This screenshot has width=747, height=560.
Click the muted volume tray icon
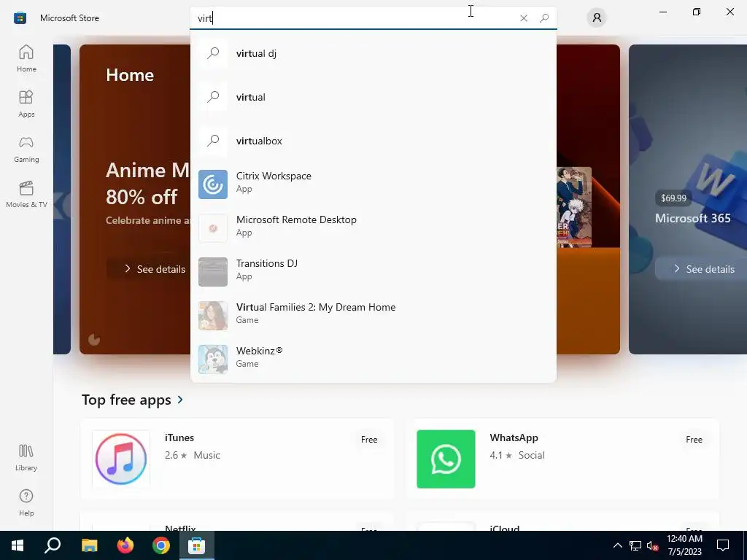652,545
